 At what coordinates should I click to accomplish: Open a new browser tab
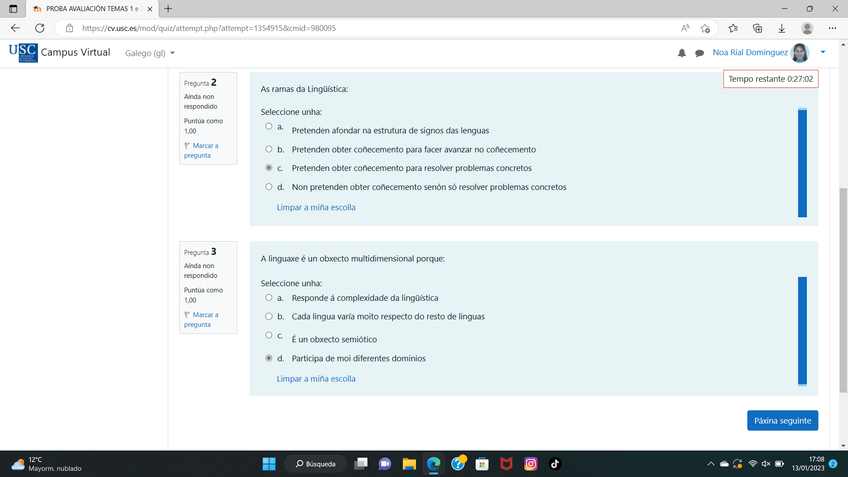pyautogui.click(x=168, y=8)
